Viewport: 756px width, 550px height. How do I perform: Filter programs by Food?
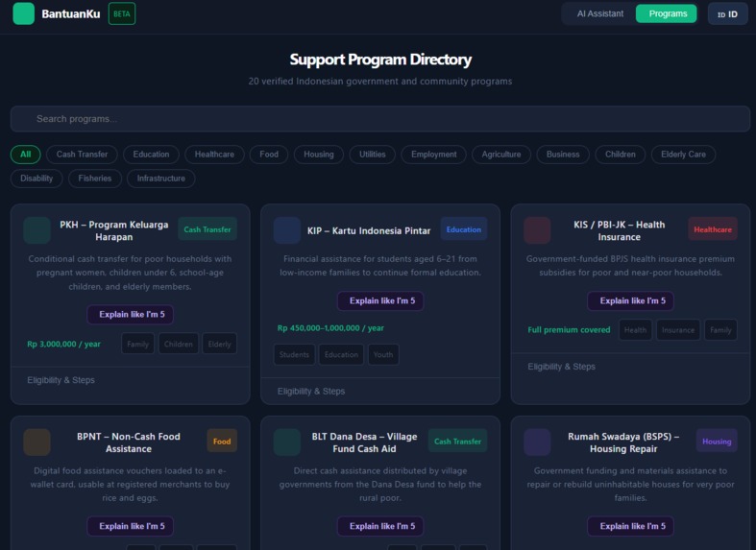(269, 155)
